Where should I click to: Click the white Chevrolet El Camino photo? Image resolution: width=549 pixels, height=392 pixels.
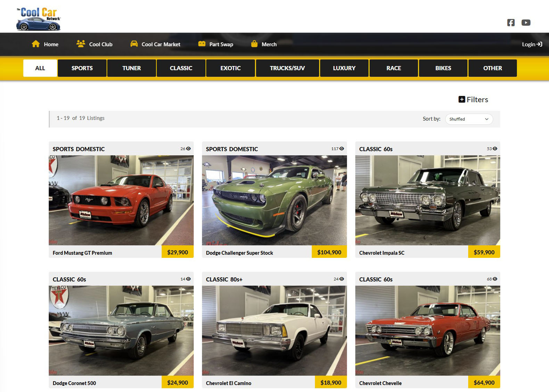[274, 330]
